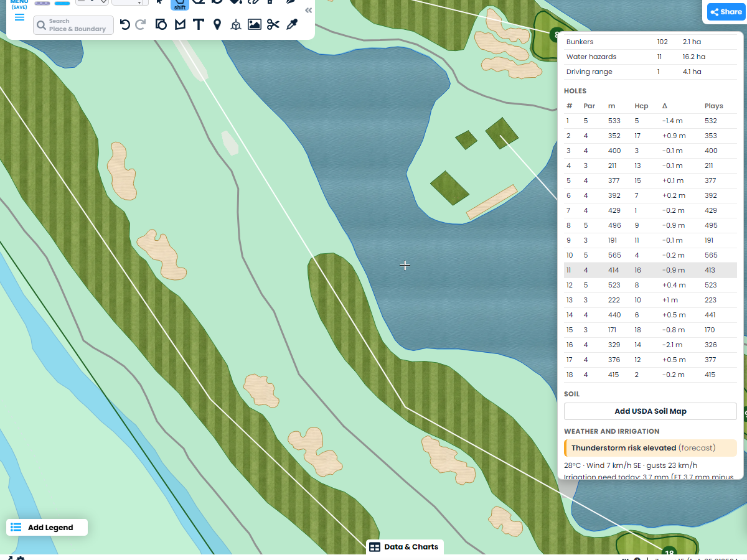Click the Add Legend button

(x=47, y=528)
